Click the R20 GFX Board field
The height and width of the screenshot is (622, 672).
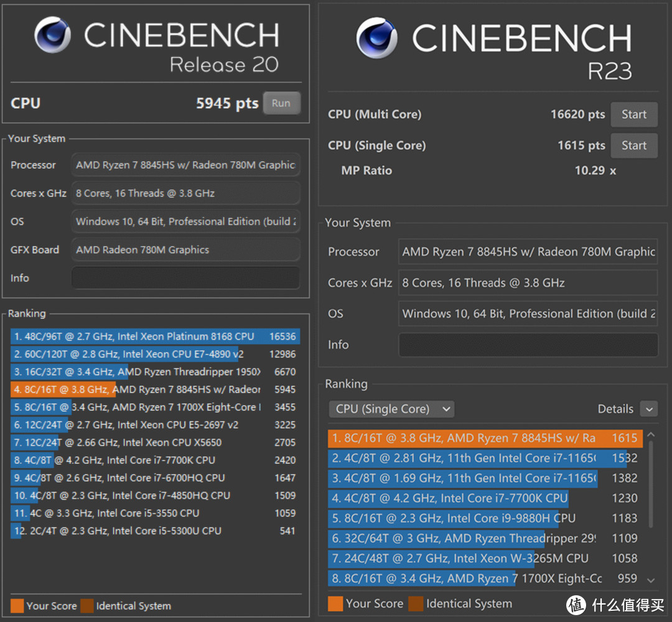185,250
